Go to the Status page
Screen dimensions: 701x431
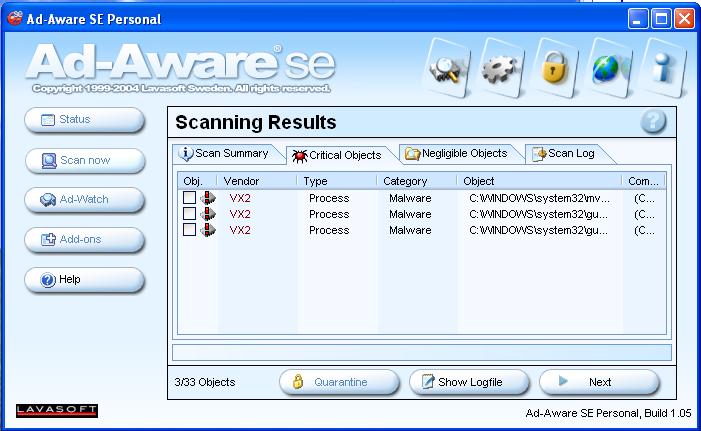tap(85, 119)
